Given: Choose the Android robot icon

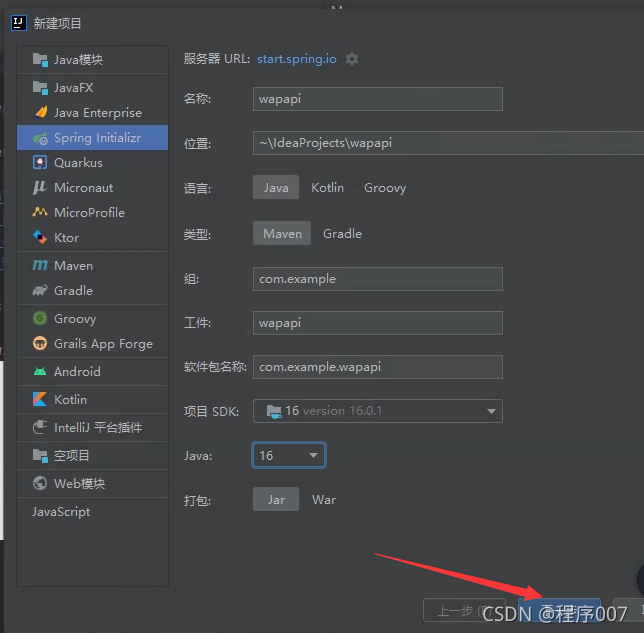Looking at the screenshot, I should [x=40, y=371].
